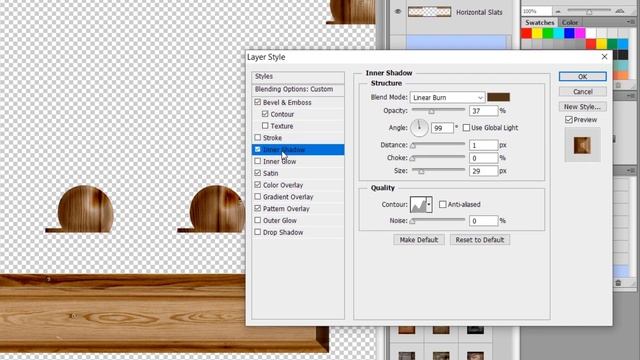Enable the Outer Glow checkbox
The image size is (640, 360).
tap(258, 220)
